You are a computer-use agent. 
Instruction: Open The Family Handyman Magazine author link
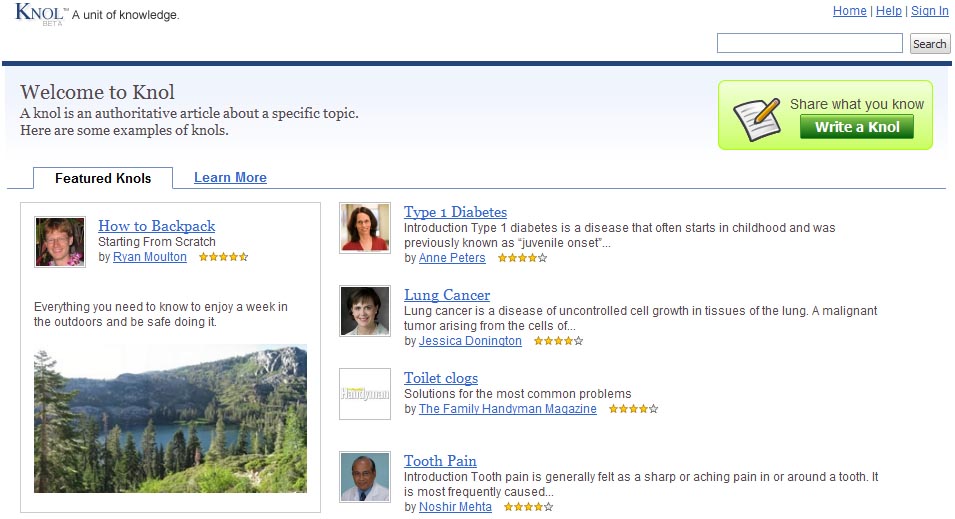[508, 409]
